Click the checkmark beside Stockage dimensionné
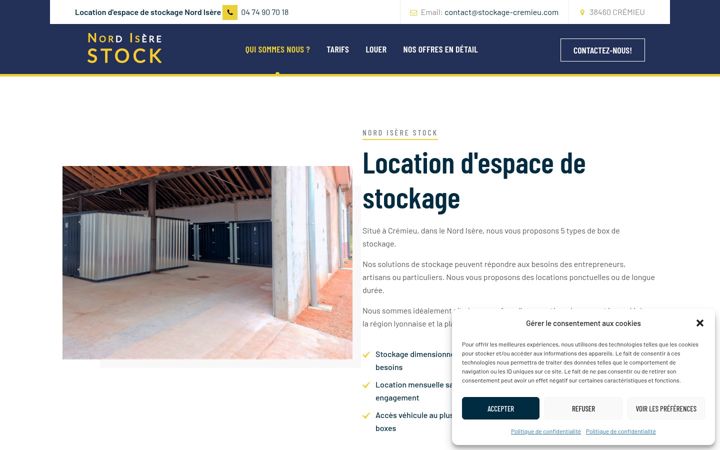The image size is (720, 450). click(366, 354)
